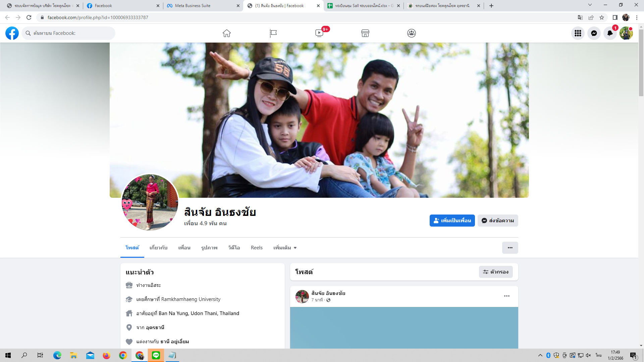Viewport: 644px width, 362px height.
Task: Click the ส่งข้อความ button
Action: (x=498, y=221)
